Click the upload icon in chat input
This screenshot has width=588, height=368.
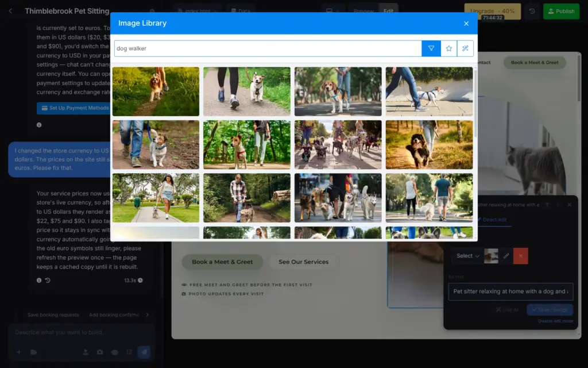86,352
